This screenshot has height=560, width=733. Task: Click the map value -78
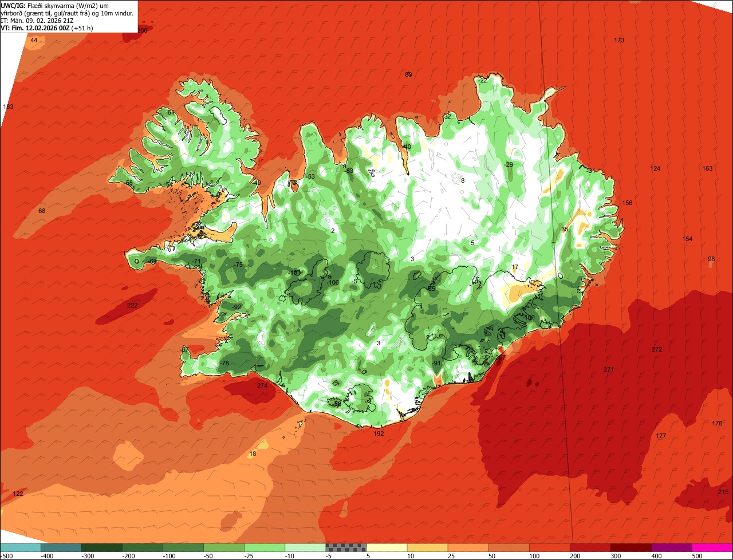coord(224,363)
